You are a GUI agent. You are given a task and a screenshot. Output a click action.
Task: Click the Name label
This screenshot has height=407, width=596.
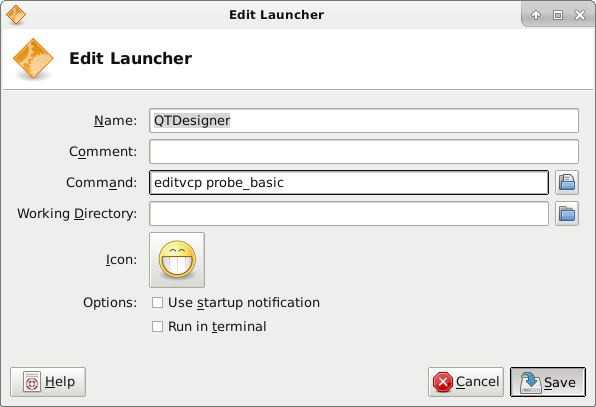[x=116, y=120]
